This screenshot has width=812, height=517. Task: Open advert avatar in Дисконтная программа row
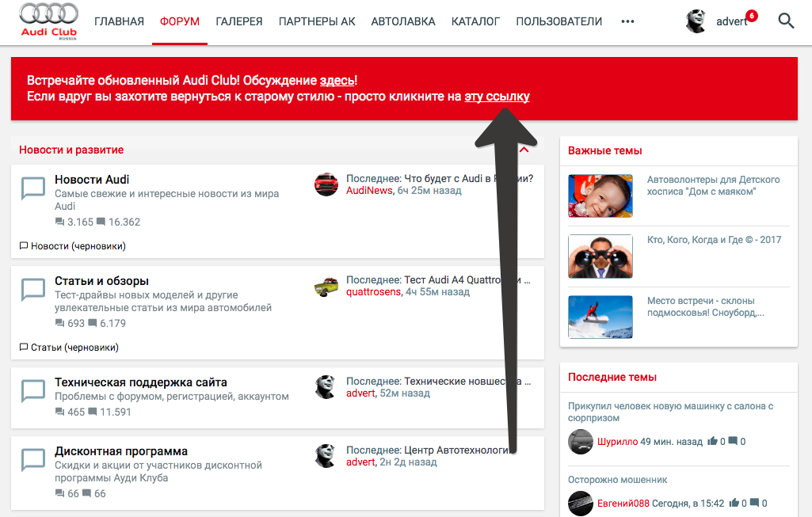pyautogui.click(x=326, y=456)
